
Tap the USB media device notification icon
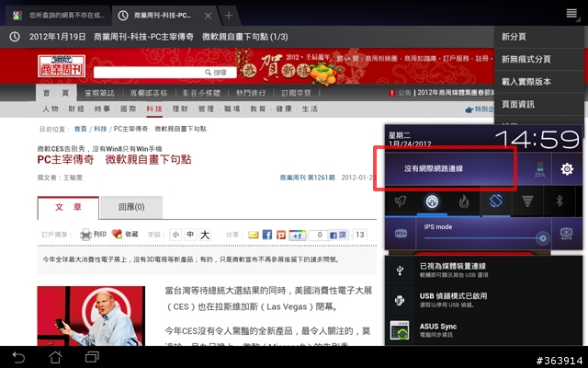400,270
